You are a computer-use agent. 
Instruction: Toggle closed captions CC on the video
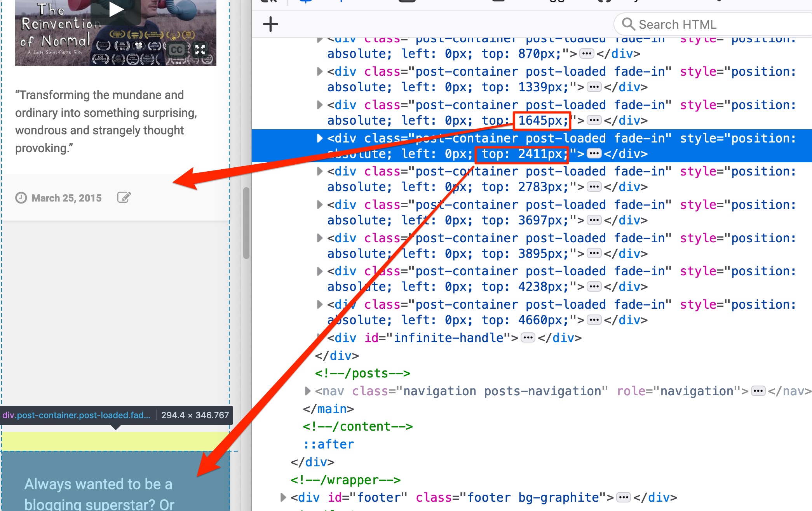coord(176,50)
